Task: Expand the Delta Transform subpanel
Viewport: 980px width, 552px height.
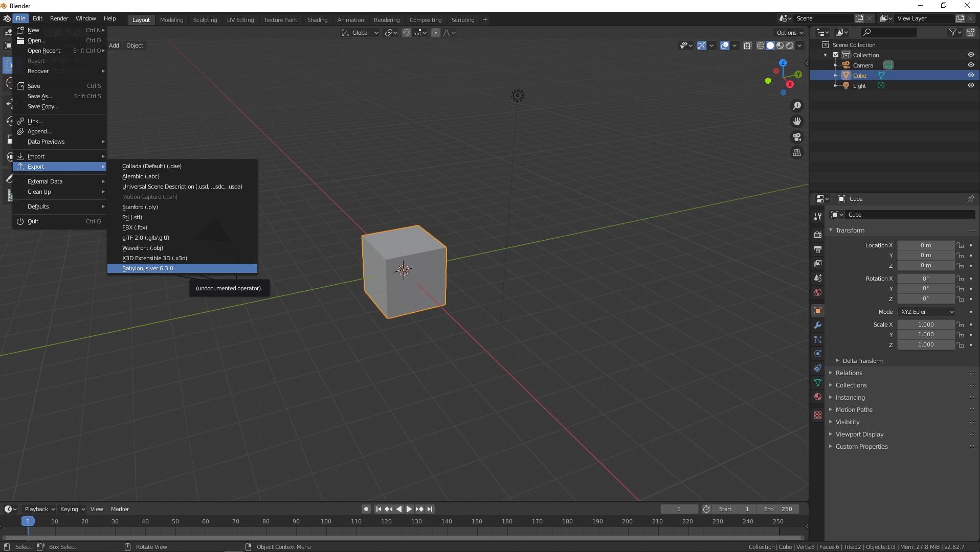Action: click(862, 361)
